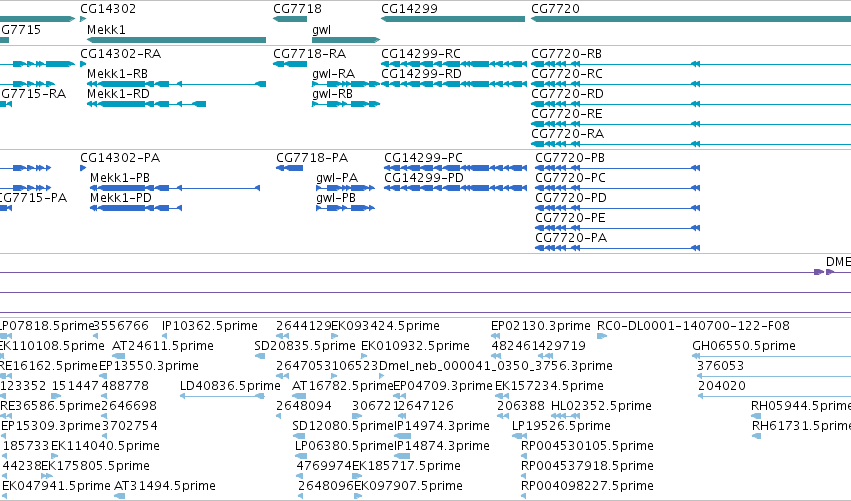
Task: Click transcript CG14299-RD label
Action: click(421, 74)
